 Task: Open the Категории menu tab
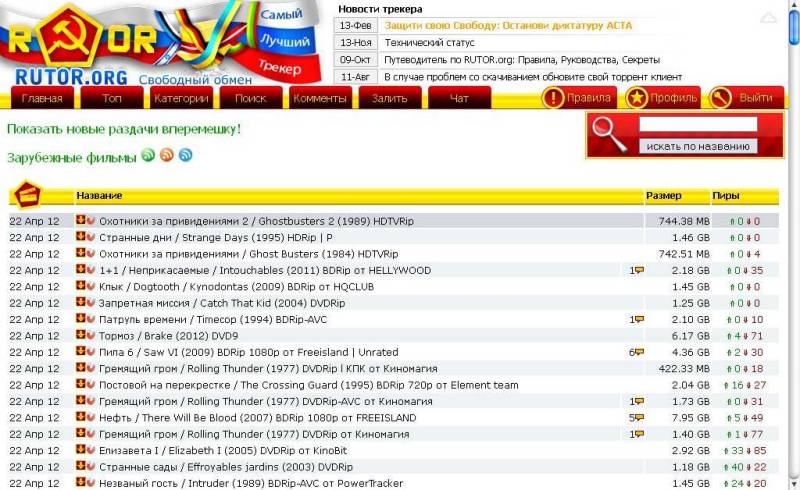(181, 98)
